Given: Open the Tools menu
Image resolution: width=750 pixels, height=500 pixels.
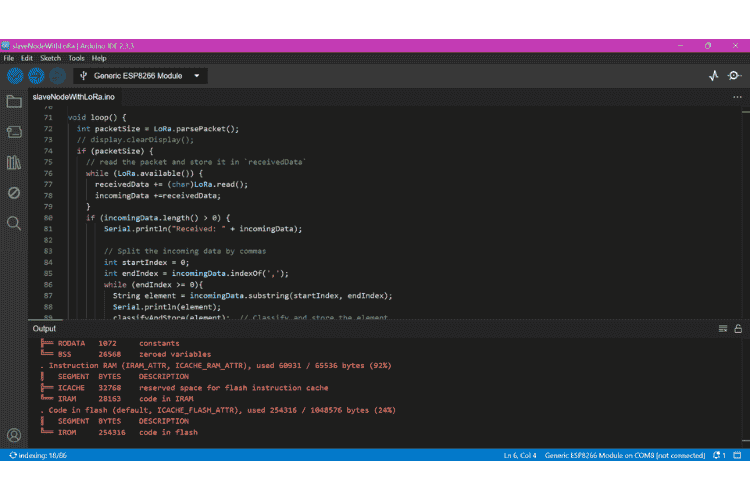Looking at the screenshot, I should pos(76,58).
